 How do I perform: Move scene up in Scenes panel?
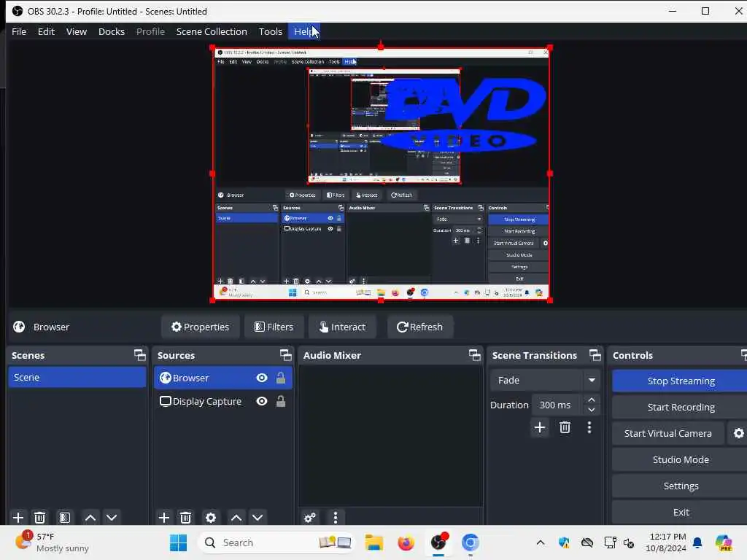click(x=90, y=517)
